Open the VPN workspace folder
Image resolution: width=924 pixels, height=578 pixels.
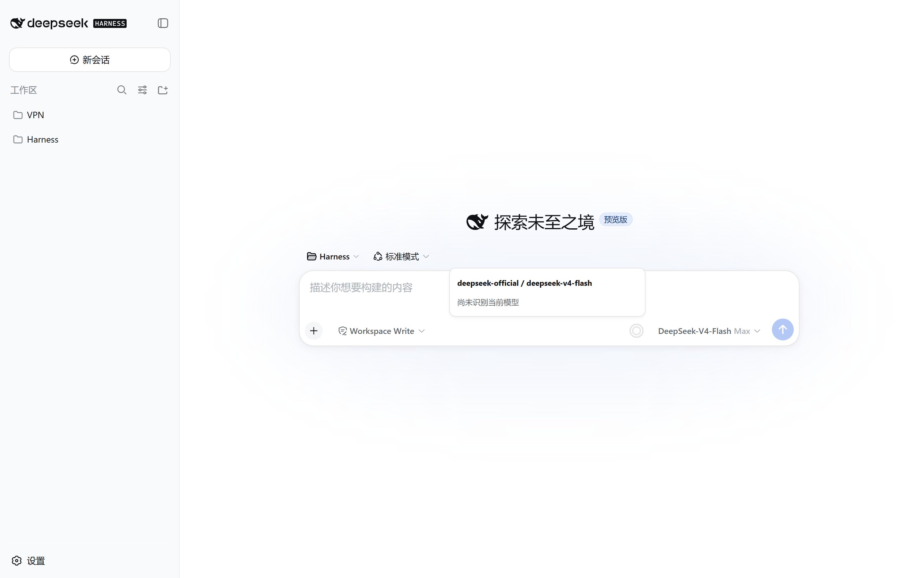pyautogui.click(x=90, y=115)
